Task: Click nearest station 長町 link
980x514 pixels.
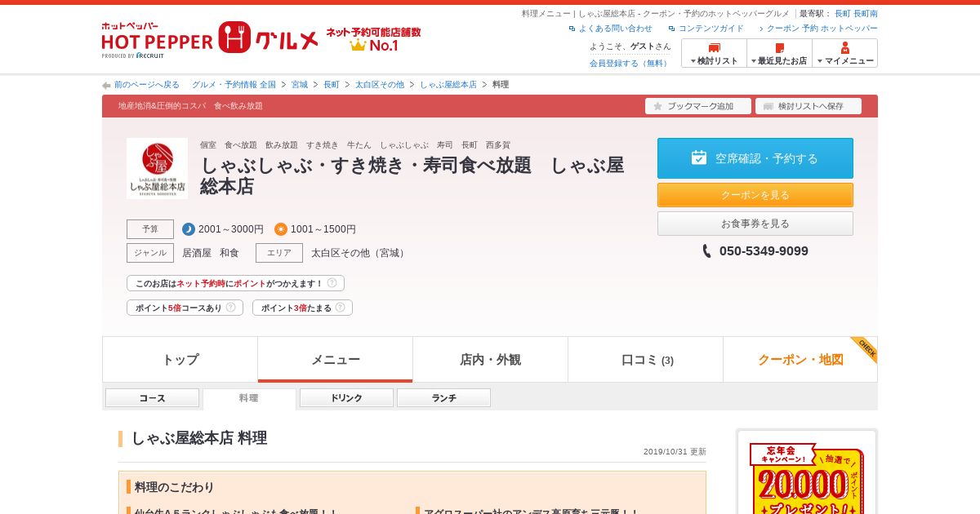Action: pos(842,14)
